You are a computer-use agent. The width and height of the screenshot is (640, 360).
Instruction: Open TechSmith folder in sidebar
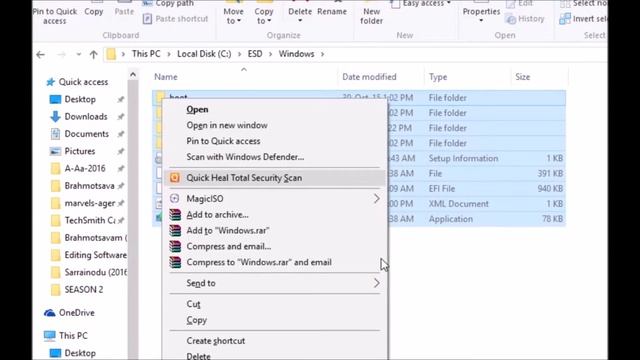pyautogui.click(x=90, y=220)
